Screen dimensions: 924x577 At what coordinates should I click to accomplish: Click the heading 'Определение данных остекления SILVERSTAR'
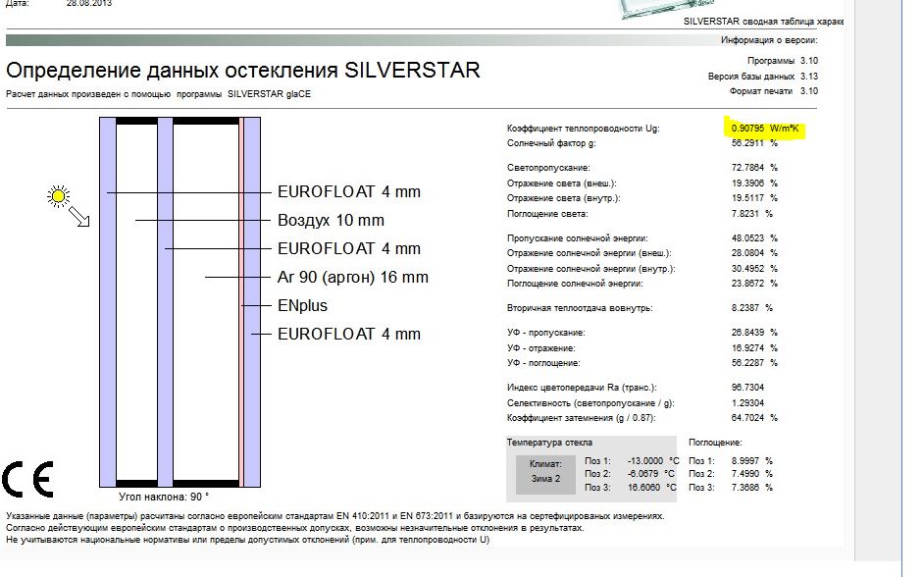[x=243, y=70]
